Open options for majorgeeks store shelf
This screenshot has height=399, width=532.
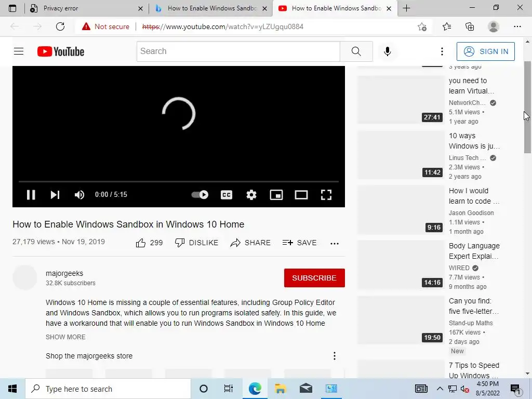coord(335,356)
